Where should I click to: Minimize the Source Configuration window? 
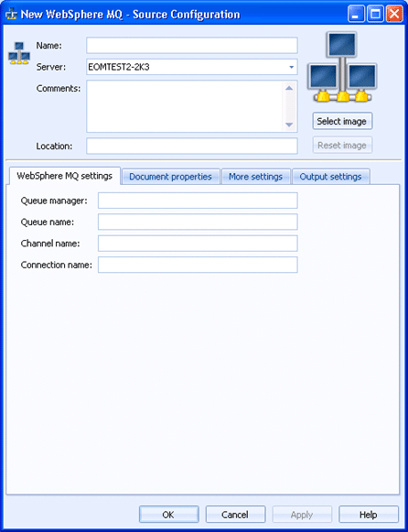click(x=356, y=15)
